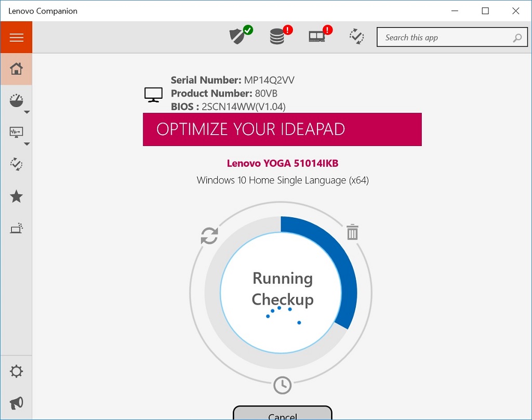Click the Optimize Your Ideapad banner
Image resolution: width=532 pixels, height=420 pixels.
(x=282, y=129)
